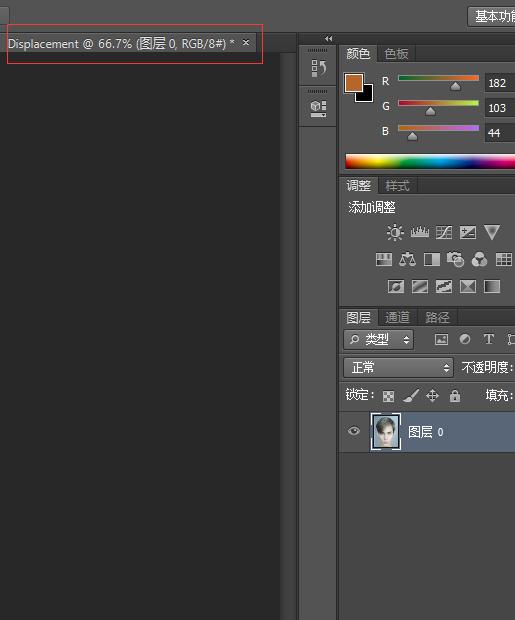
Task: Add a Channel Mixer adjustment
Action: 479,259
